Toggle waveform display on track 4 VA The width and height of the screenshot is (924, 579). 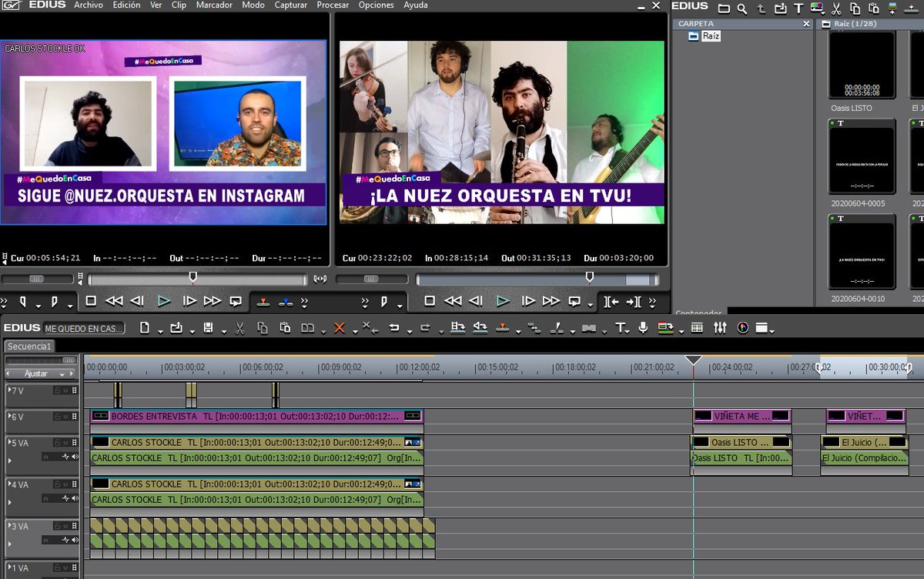click(x=66, y=498)
